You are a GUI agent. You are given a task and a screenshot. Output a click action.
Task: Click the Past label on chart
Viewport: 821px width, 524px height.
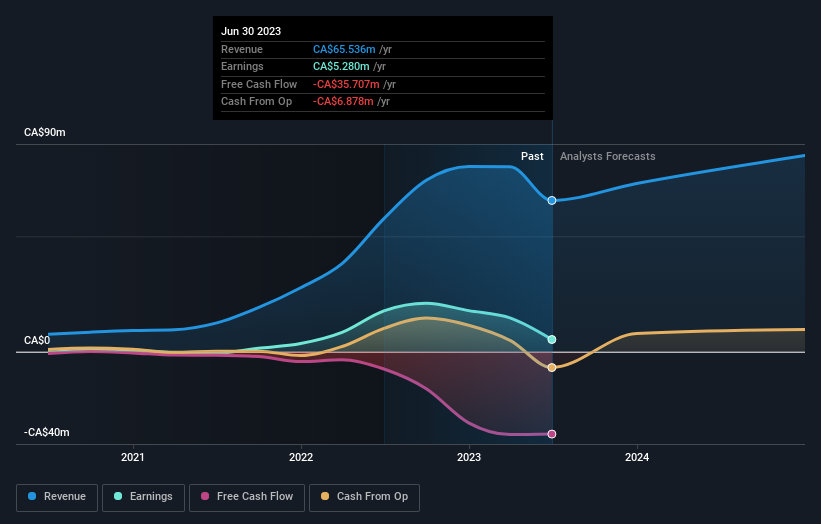tap(532, 157)
